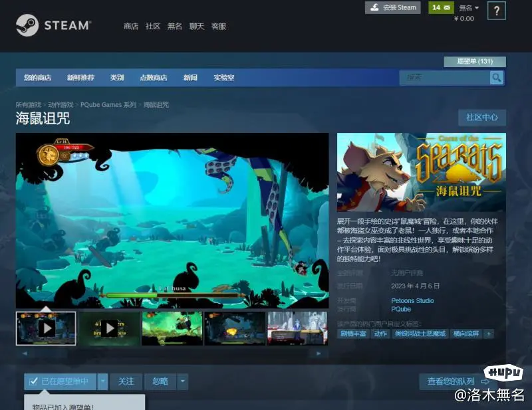Click the store search input field
Viewport: 532px width, 410px height.
[444, 78]
